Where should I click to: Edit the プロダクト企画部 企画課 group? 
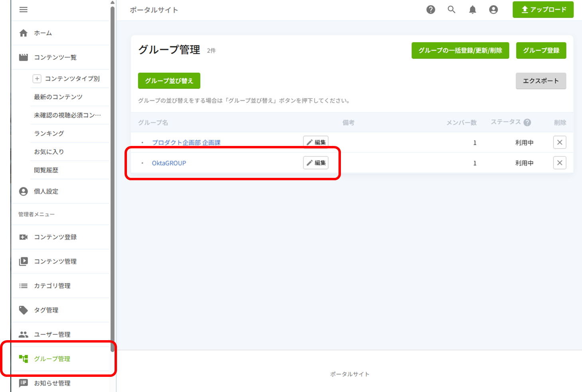point(316,142)
